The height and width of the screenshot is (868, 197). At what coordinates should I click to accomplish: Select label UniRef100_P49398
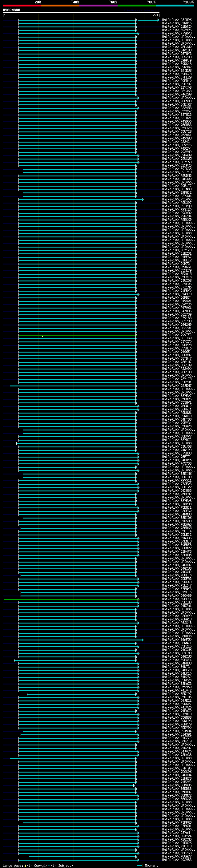[177, 139]
